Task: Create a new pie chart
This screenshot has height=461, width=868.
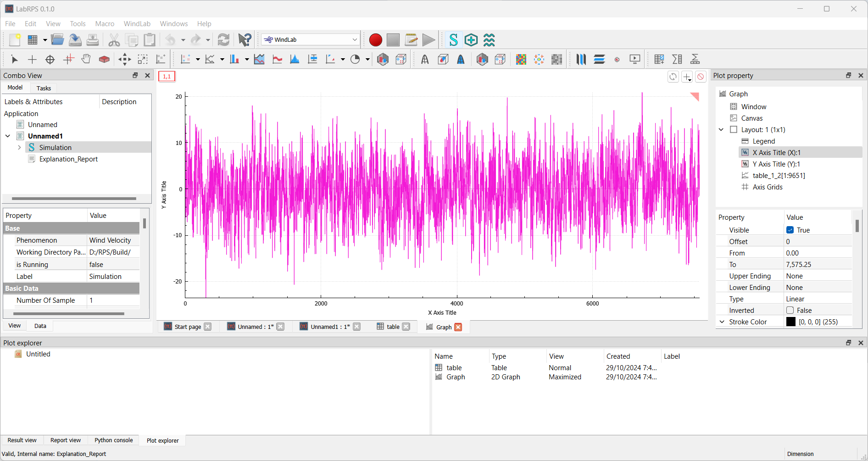Action: pyautogui.click(x=356, y=59)
